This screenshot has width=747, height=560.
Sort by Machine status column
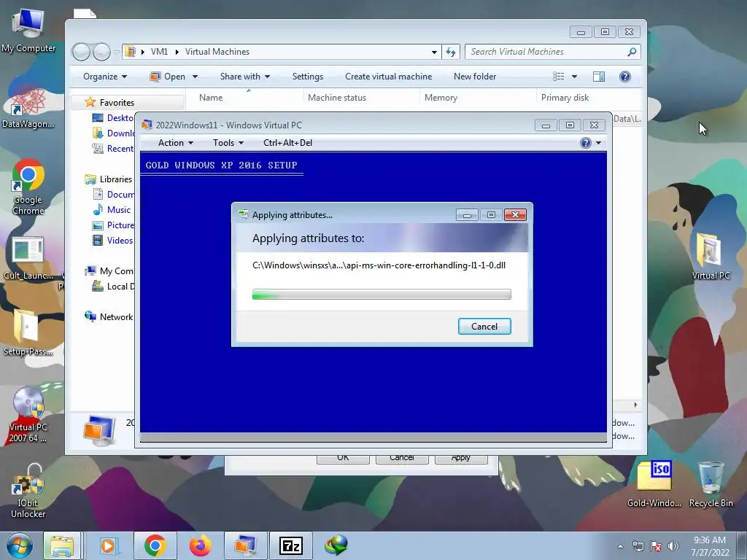pyautogui.click(x=337, y=98)
